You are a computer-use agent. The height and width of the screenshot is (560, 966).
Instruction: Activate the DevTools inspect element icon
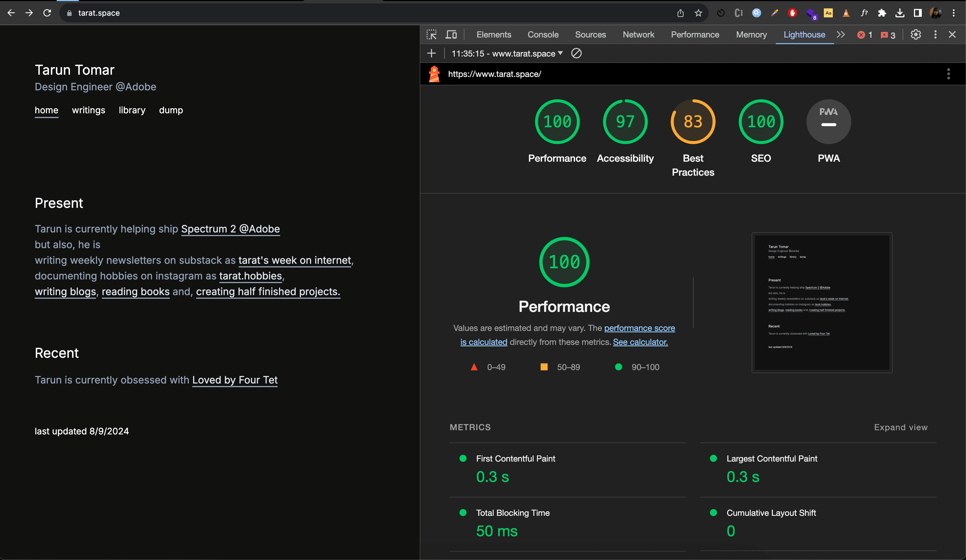(432, 34)
